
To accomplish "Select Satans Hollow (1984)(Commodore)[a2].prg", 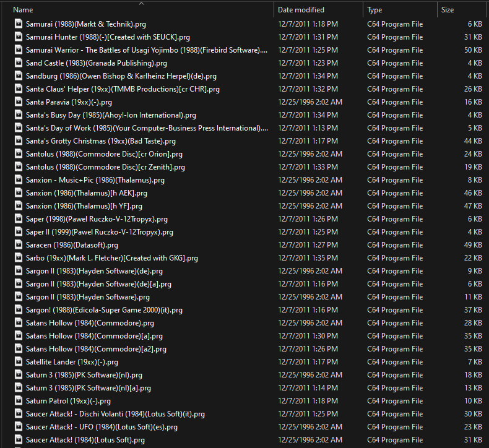I will [96, 349].
